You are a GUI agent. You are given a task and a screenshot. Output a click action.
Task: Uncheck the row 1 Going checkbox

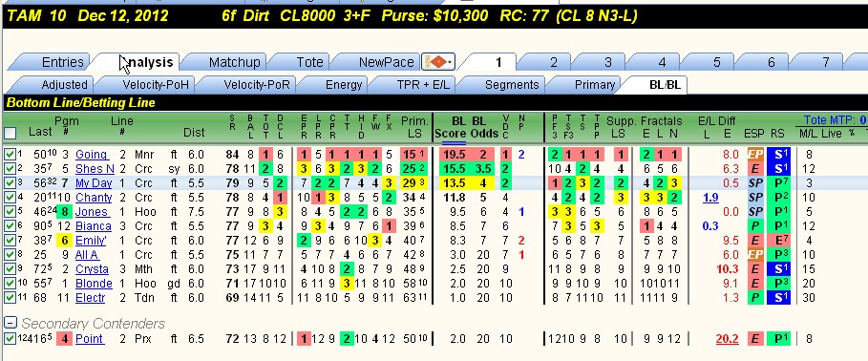click(10, 154)
